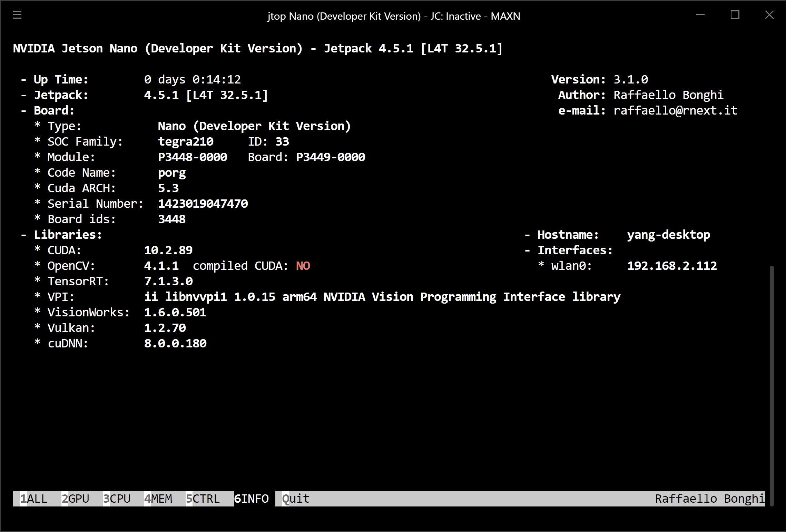
Task: Click the red NO compiled CUDA value
Action: tap(303, 266)
